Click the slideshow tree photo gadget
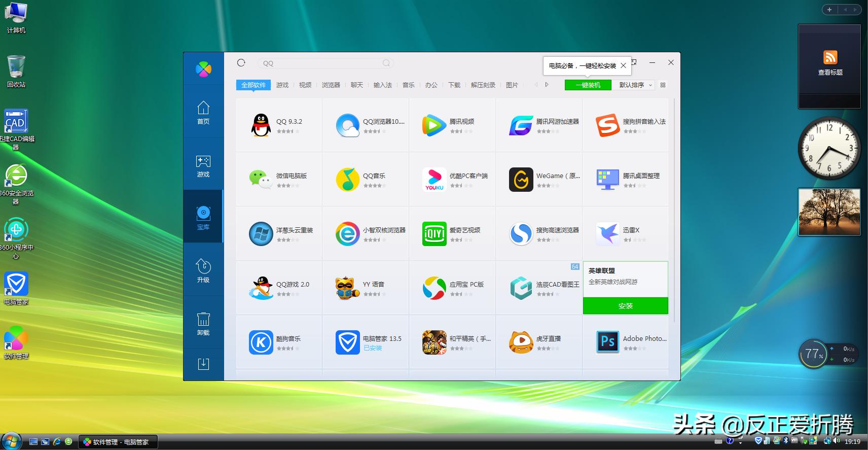Screen dimensions: 868x450 coord(829,212)
